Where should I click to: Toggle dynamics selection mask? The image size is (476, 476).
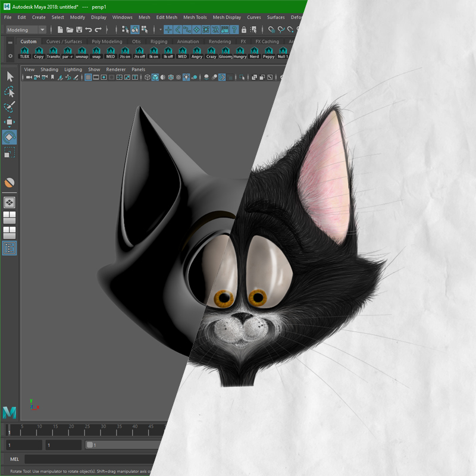coord(215,29)
